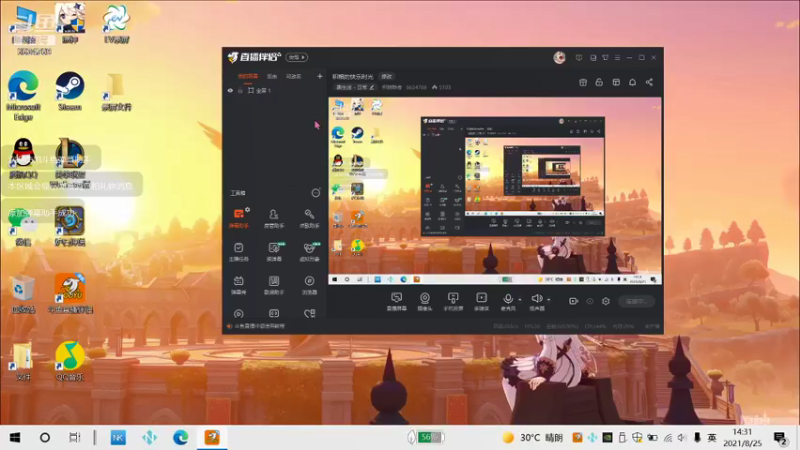
Task: Open the layout icon above the preview
Action: click(616, 82)
